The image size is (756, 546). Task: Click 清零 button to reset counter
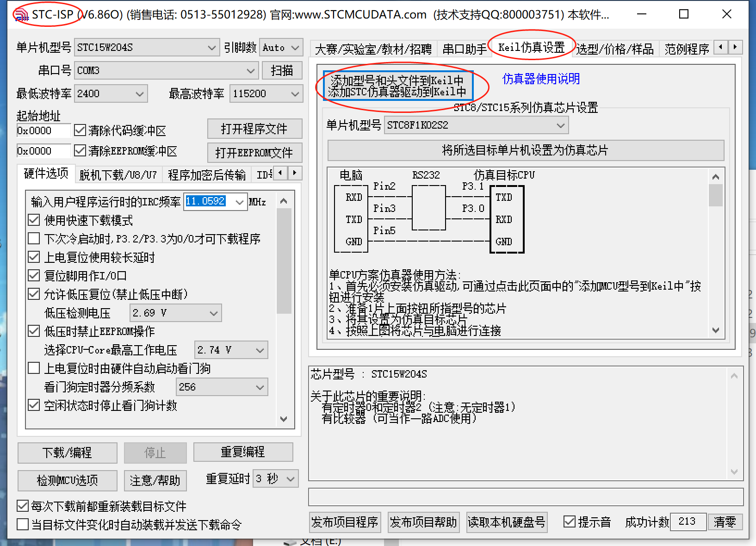pos(725,522)
